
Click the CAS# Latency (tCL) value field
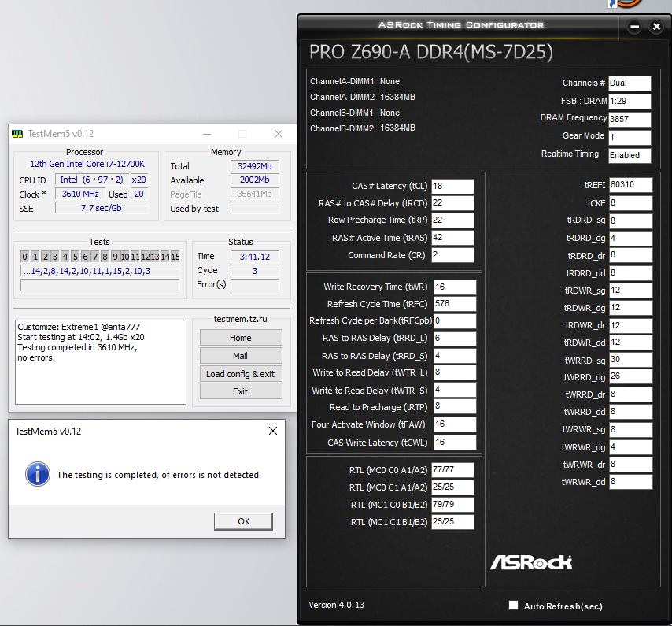point(452,187)
